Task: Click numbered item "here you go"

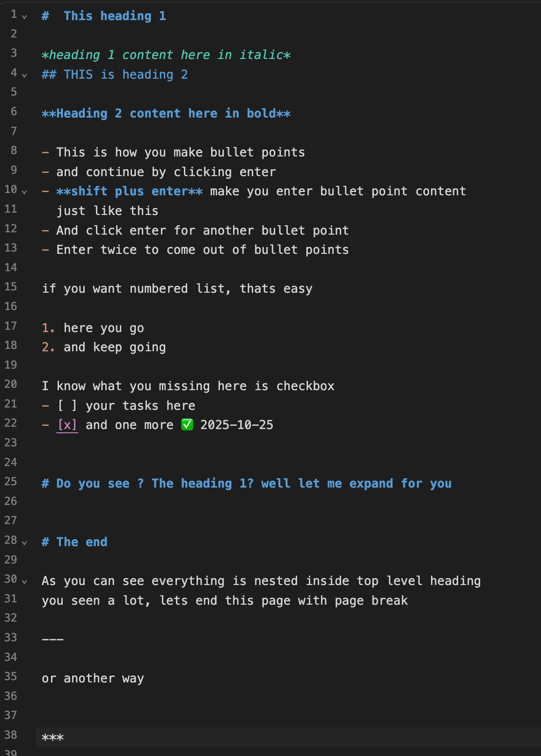Action: click(103, 328)
